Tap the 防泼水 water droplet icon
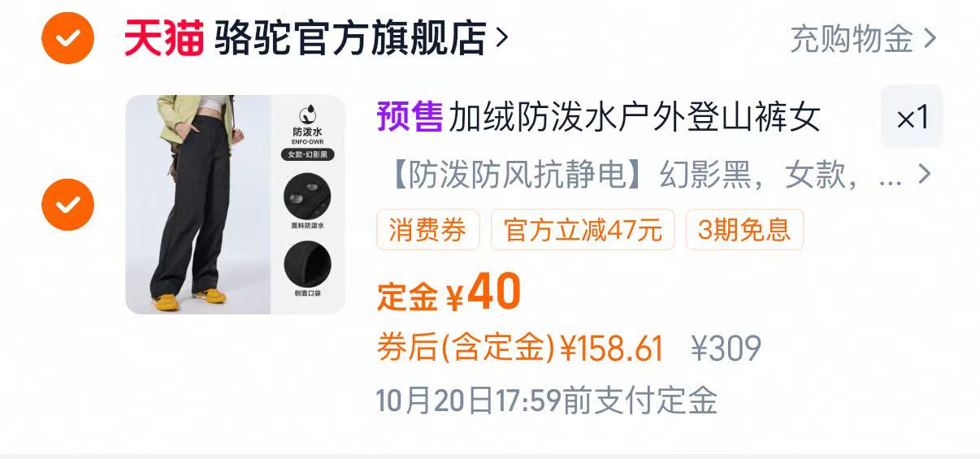 (x=308, y=114)
